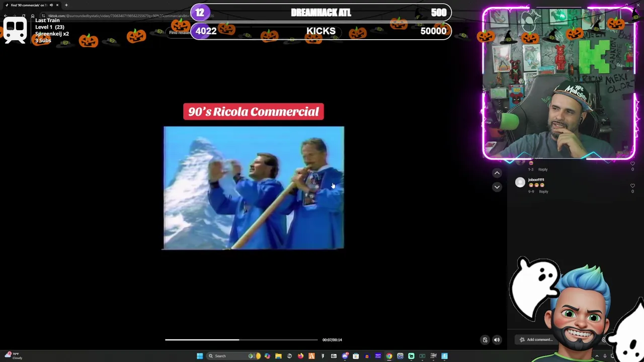Image resolution: width=644 pixels, height=362 pixels.
Task: Open the weather widget showing Cloudy
Action: 13,356
